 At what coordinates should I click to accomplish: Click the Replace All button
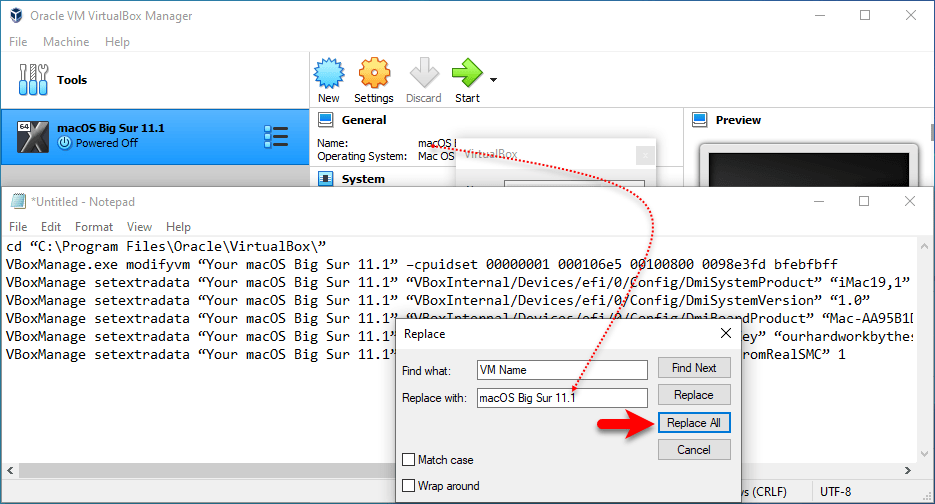[x=694, y=423]
